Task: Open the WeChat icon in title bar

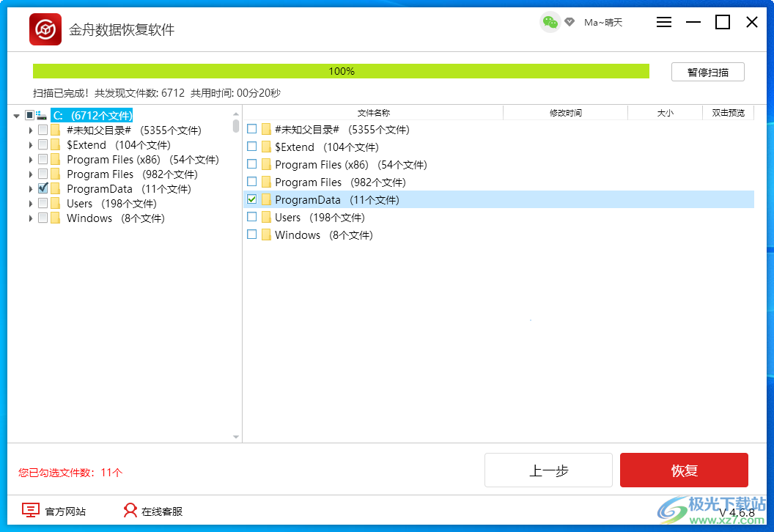Action: pyautogui.click(x=550, y=22)
